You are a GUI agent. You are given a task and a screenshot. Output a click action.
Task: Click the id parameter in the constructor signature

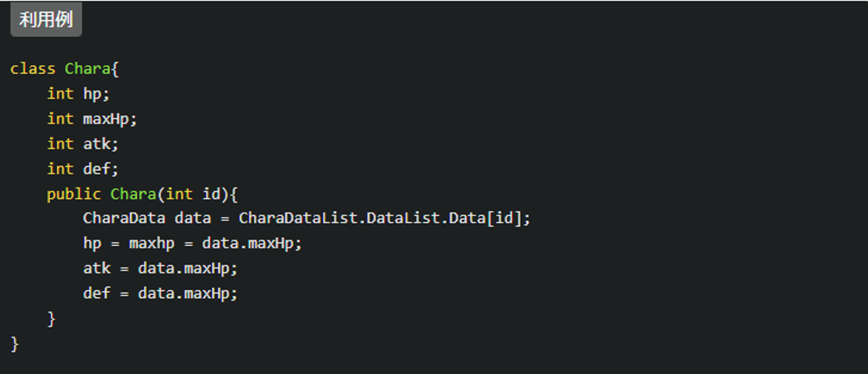click(211, 194)
